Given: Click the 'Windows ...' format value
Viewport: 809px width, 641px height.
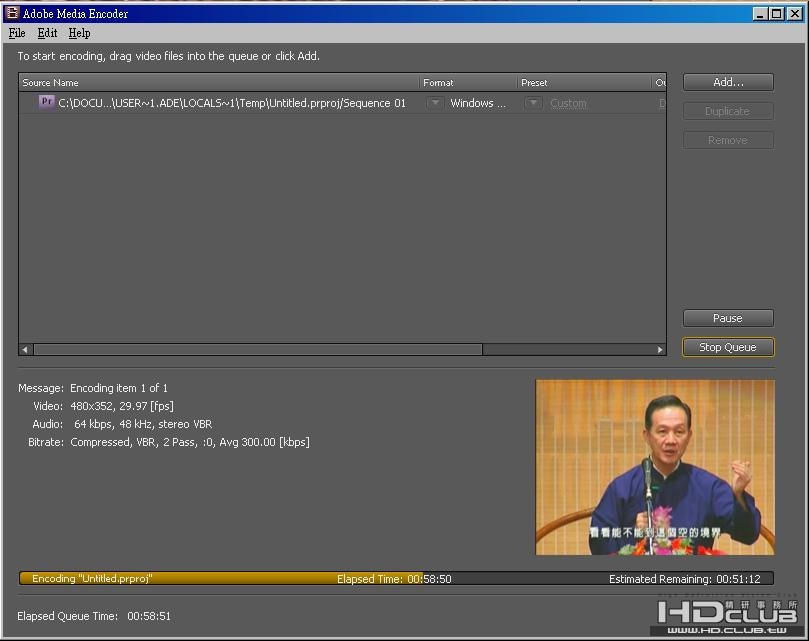Looking at the screenshot, I should 478,103.
